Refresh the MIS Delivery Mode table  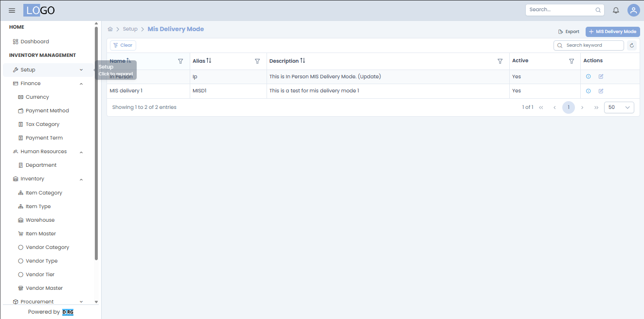(631, 45)
